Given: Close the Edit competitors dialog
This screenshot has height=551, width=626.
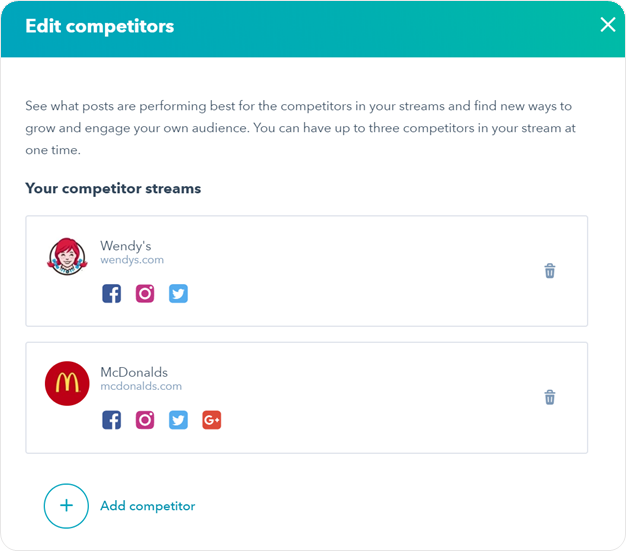Looking at the screenshot, I should tap(608, 25).
